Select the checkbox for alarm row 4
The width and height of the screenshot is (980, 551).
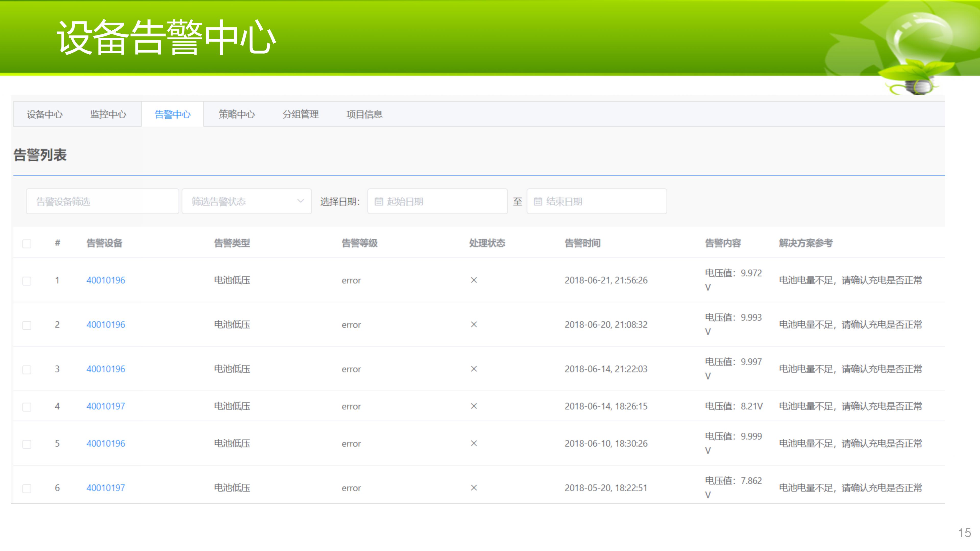click(x=27, y=407)
